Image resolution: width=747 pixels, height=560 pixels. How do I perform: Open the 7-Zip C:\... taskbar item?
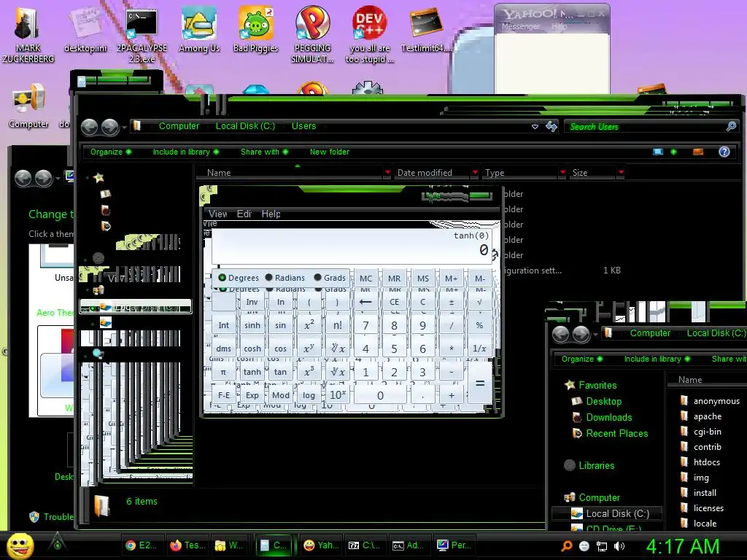coord(365,545)
